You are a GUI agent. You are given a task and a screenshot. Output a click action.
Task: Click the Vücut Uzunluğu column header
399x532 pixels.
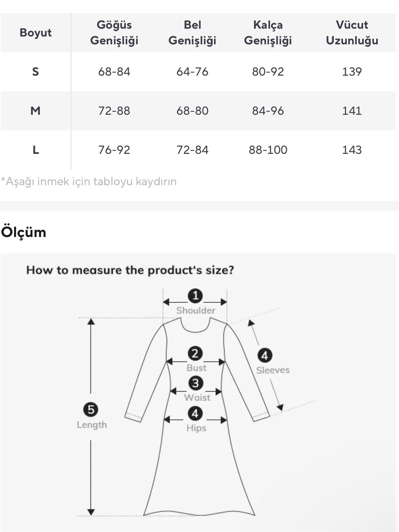[x=352, y=33]
